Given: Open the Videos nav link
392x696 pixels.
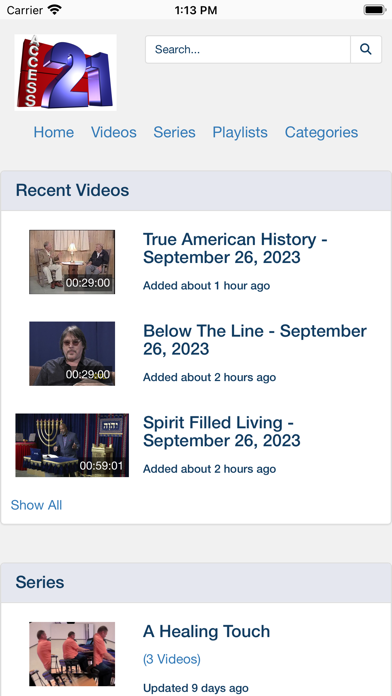Looking at the screenshot, I should (114, 132).
